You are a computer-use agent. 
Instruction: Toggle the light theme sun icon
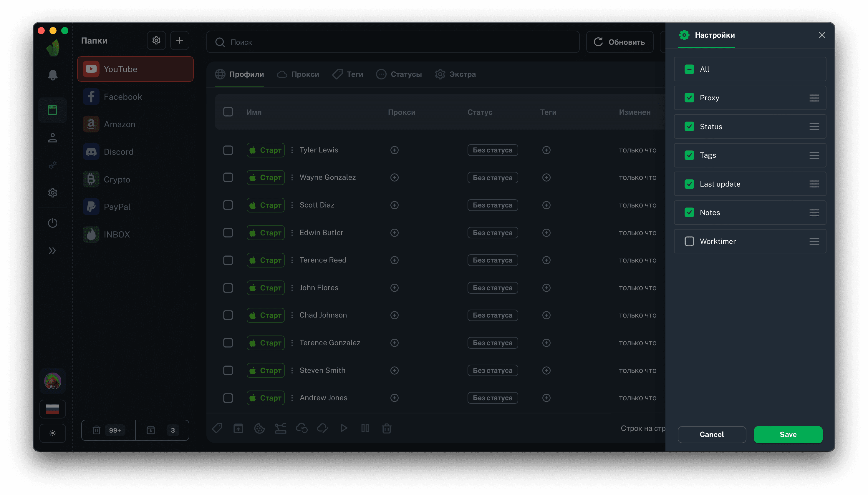pyautogui.click(x=52, y=433)
